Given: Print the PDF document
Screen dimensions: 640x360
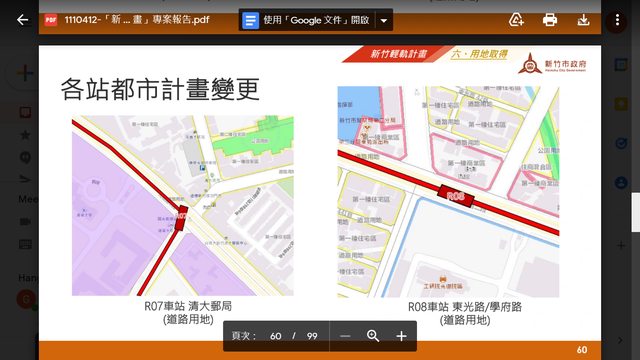Looking at the screenshot, I should (x=550, y=20).
